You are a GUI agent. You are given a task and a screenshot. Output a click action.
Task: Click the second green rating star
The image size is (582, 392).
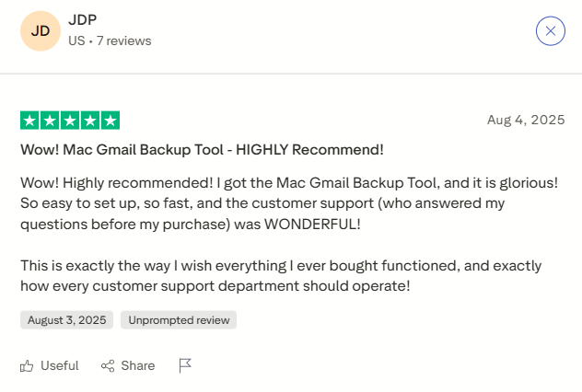click(50, 121)
